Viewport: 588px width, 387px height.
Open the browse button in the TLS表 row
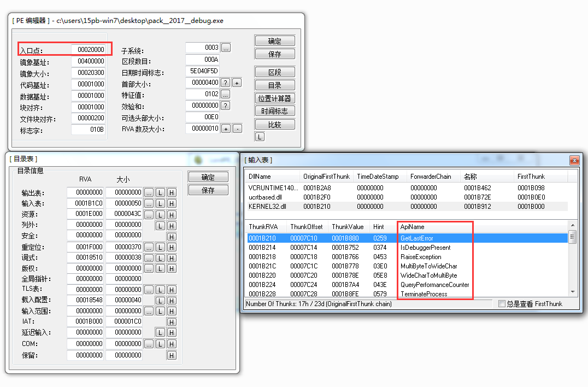tap(149, 290)
